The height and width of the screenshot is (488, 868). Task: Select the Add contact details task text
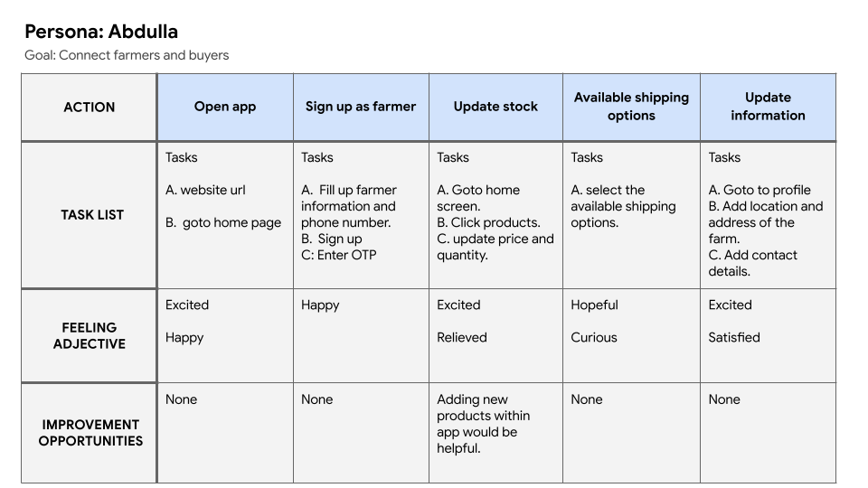pos(753,263)
